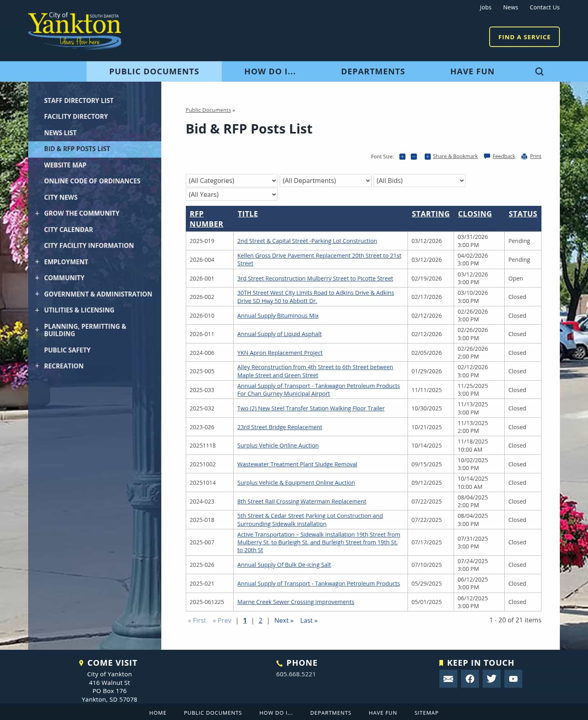Screen dimensions: 588x720
Task: Select Public Safety in sidebar
Action: 67,350
